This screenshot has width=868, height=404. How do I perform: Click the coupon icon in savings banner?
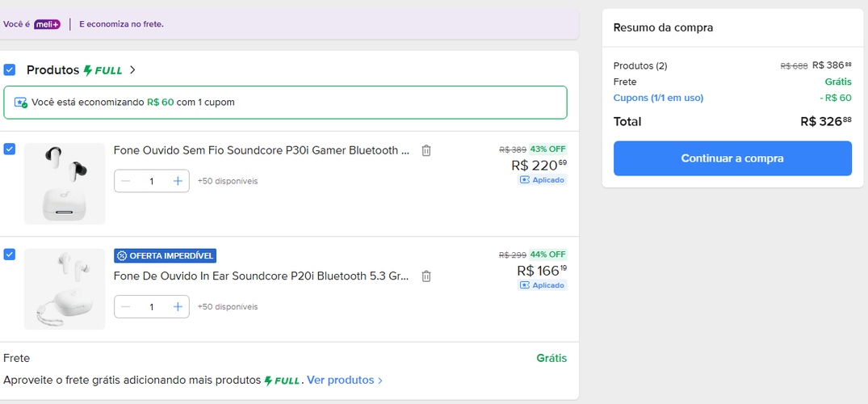(21, 103)
